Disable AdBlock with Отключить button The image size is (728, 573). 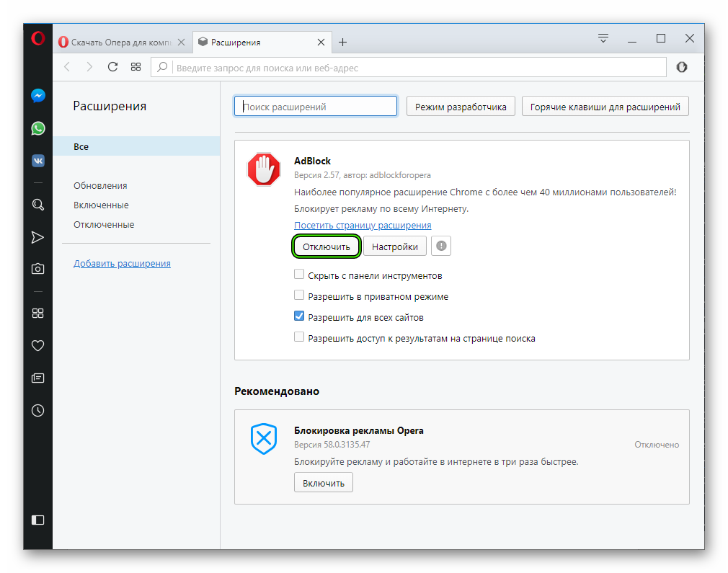327,246
